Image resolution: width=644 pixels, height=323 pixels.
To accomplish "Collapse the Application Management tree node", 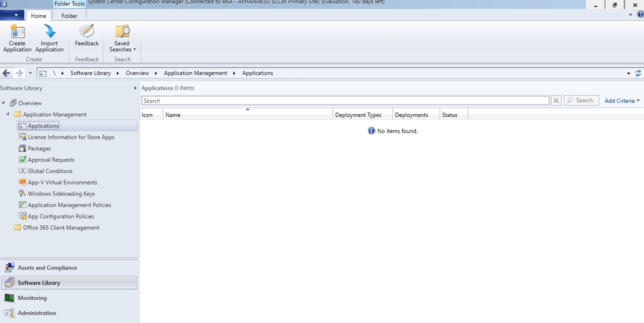I will [8, 114].
